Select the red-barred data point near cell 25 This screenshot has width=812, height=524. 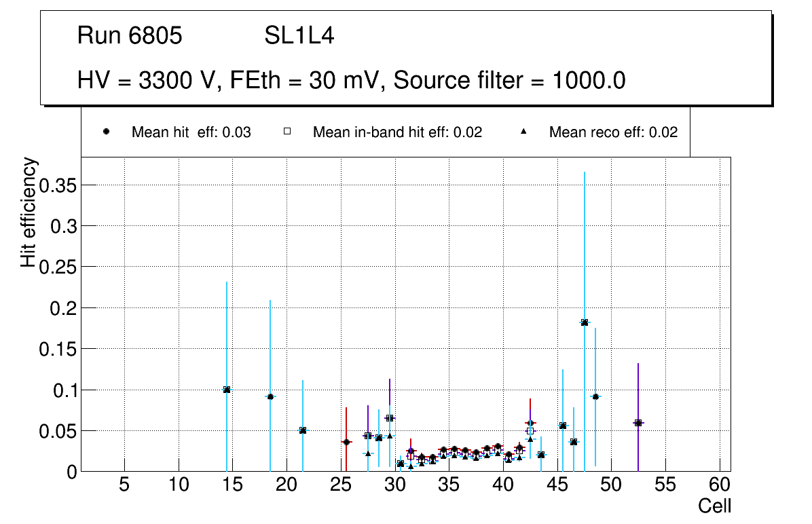coord(346,442)
